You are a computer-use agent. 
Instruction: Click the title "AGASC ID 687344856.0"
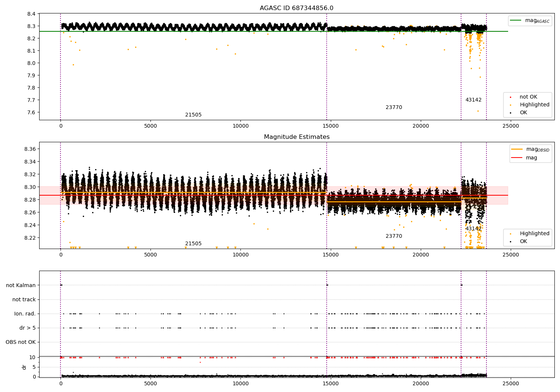pos(297,8)
